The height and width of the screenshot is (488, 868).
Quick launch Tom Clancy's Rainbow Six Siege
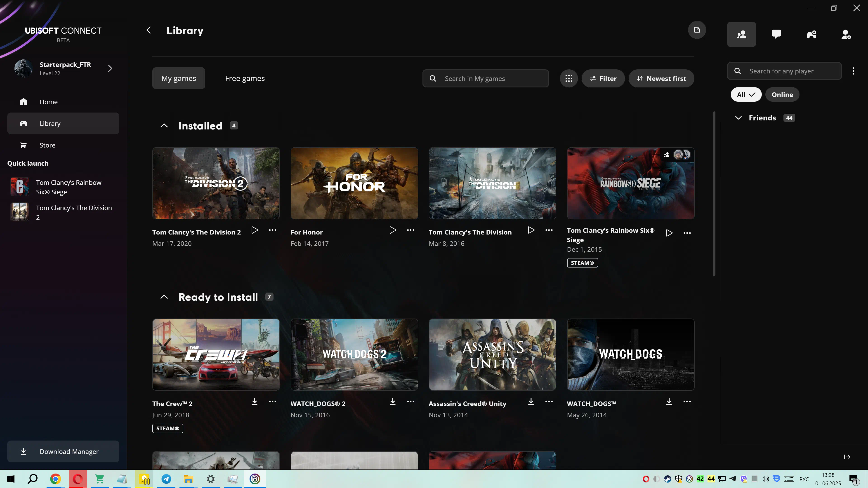tap(63, 187)
